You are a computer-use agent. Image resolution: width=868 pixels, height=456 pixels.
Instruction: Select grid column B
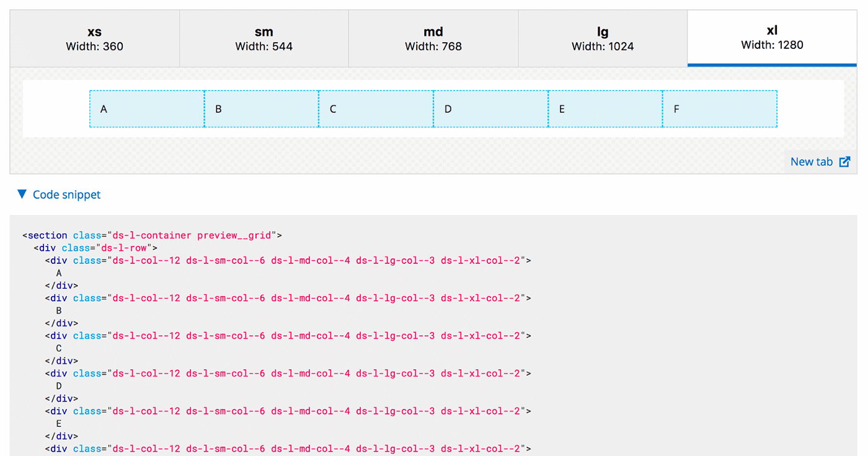(x=260, y=108)
